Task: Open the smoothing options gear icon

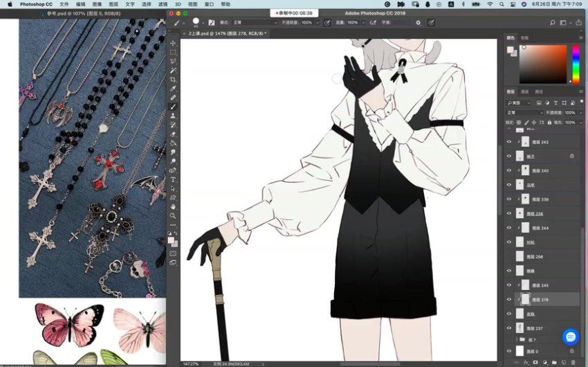Action: point(419,23)
